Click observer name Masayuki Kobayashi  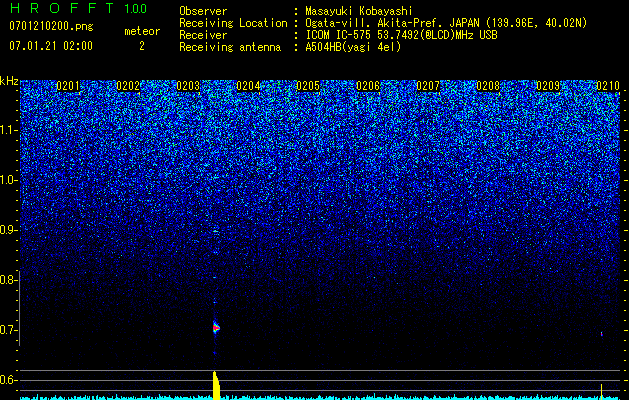pos(359,11)
